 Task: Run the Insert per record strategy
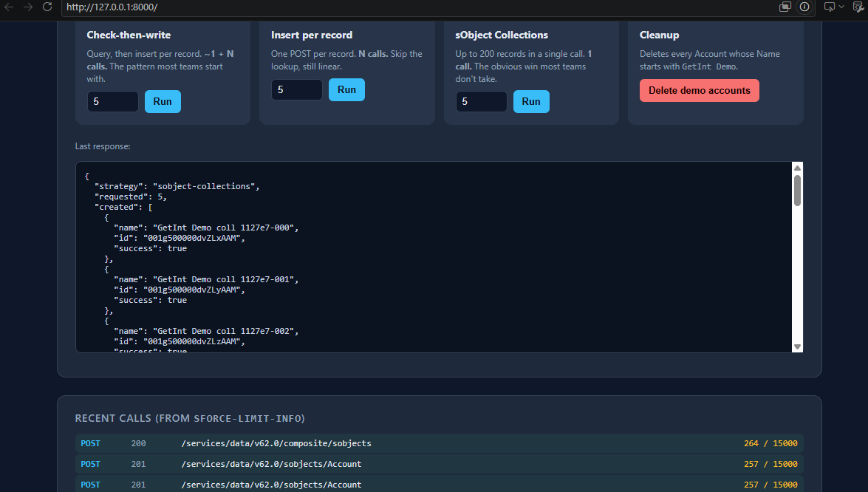[x=346, y=89]
